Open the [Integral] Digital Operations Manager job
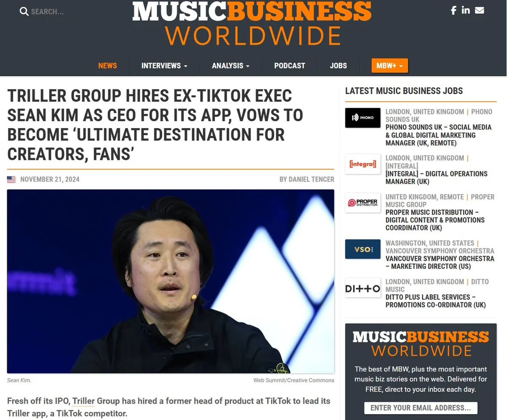Screen dimensions: 507x420 click(x=436, y=177)
